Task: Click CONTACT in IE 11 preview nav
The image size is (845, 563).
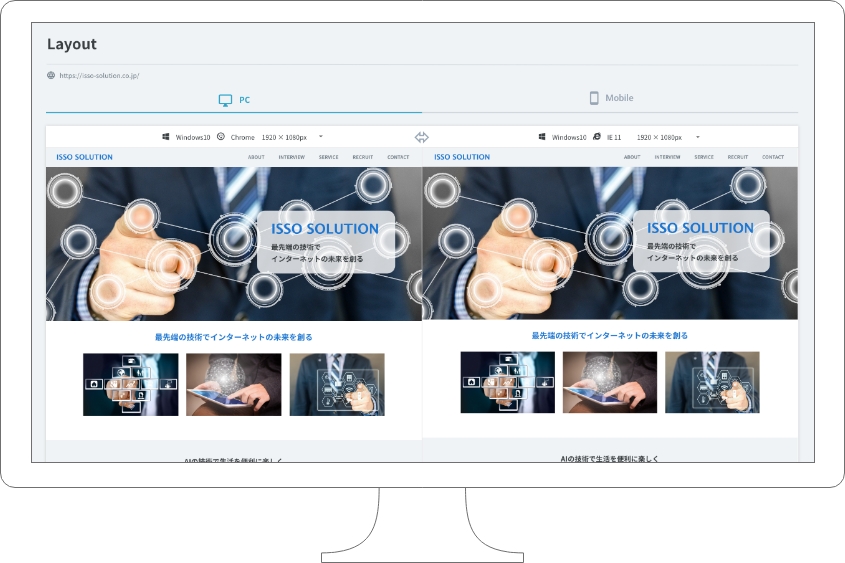Action: tap(773, 157)
